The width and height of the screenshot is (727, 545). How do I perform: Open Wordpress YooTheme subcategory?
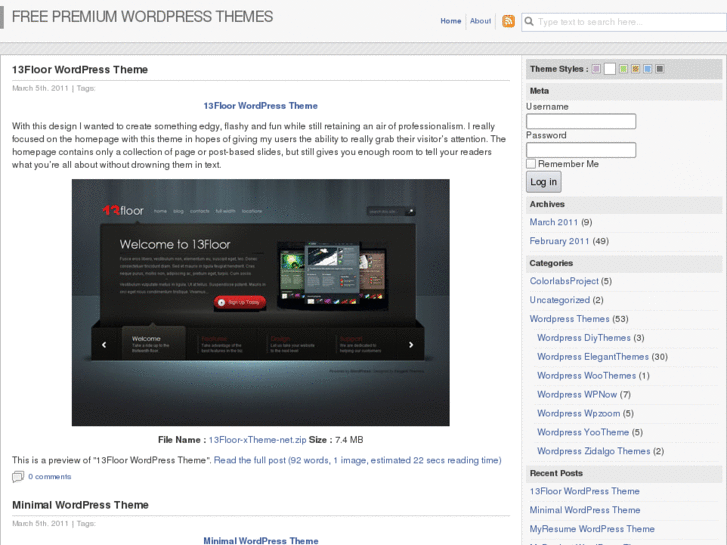583,432
